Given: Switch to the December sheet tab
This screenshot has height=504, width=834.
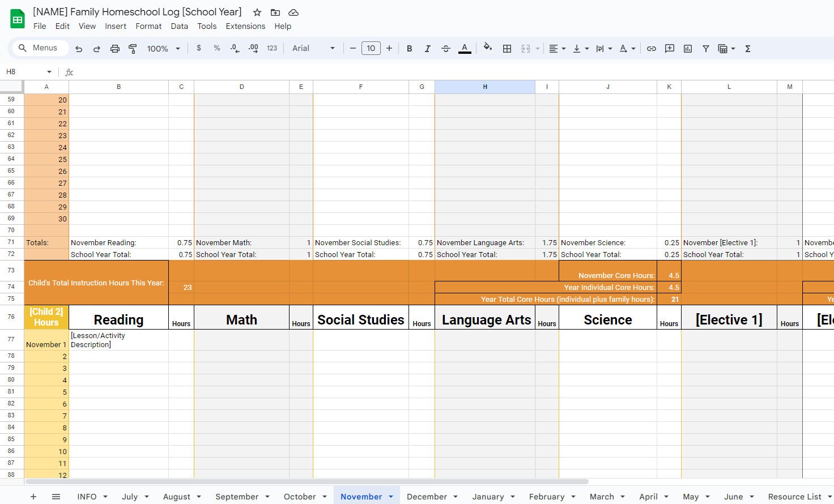Looking at the screenshot, I should point(428,497).
